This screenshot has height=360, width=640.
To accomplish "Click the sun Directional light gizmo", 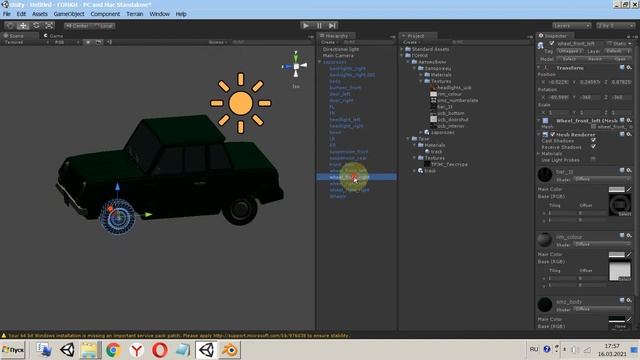I will click(x=241, y=103).
